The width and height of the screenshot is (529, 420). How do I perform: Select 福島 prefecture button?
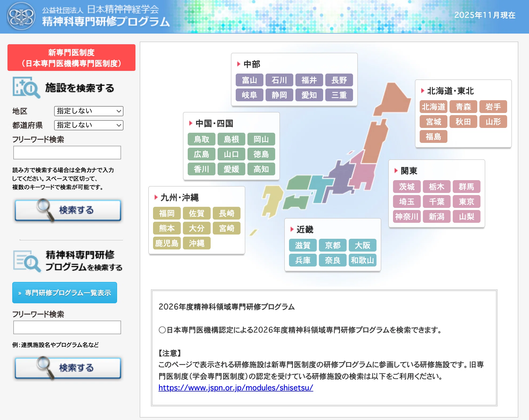point(434,136)
